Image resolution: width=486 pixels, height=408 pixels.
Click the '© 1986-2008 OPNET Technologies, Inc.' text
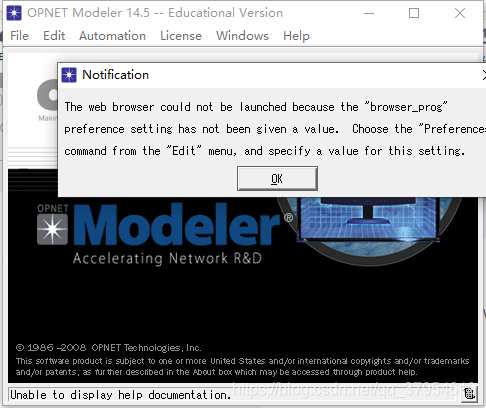[108, 348]
